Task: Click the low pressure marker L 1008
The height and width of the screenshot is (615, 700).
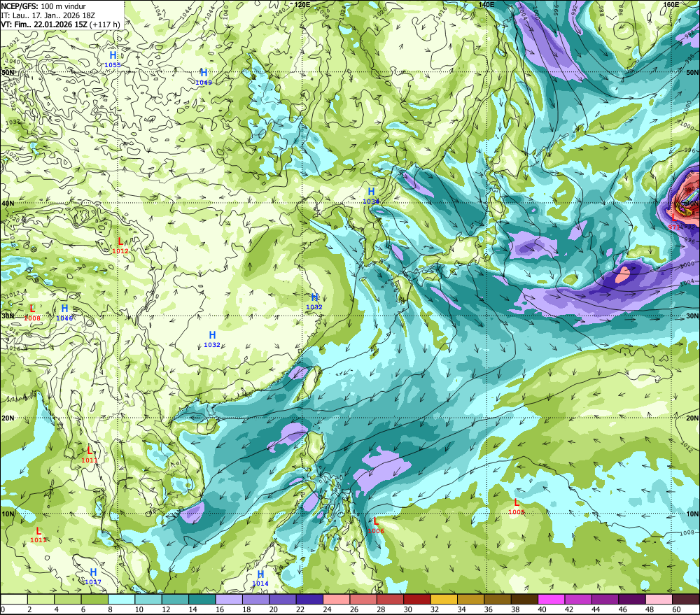Action: [x=32, y=313]
